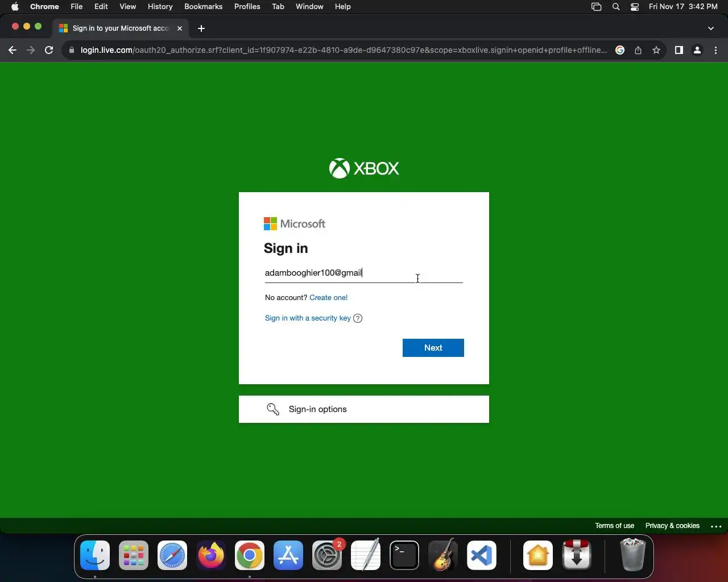Viewport: 728px width, 582px height.
Task: Open the Edit menu
Action: [101, 7]
